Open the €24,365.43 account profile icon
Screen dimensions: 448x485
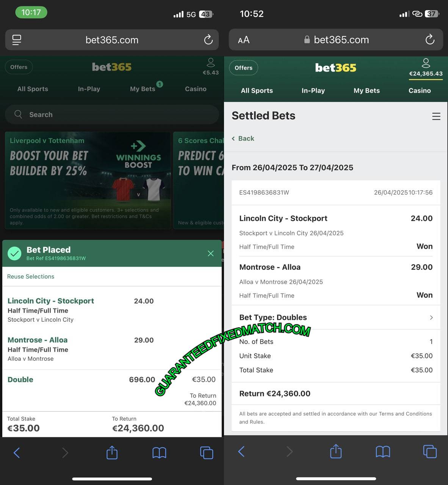(x=426, y=63)
